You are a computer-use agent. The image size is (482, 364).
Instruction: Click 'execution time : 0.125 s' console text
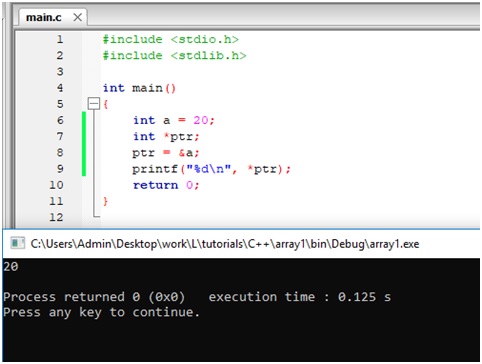[300, 297]
